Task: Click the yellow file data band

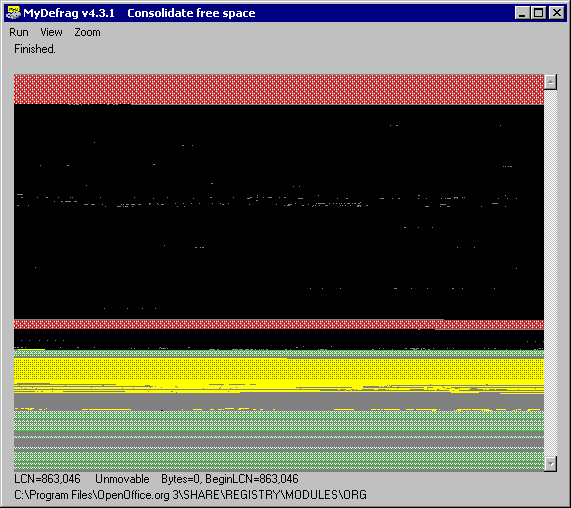Action: [x=279, y=370]
